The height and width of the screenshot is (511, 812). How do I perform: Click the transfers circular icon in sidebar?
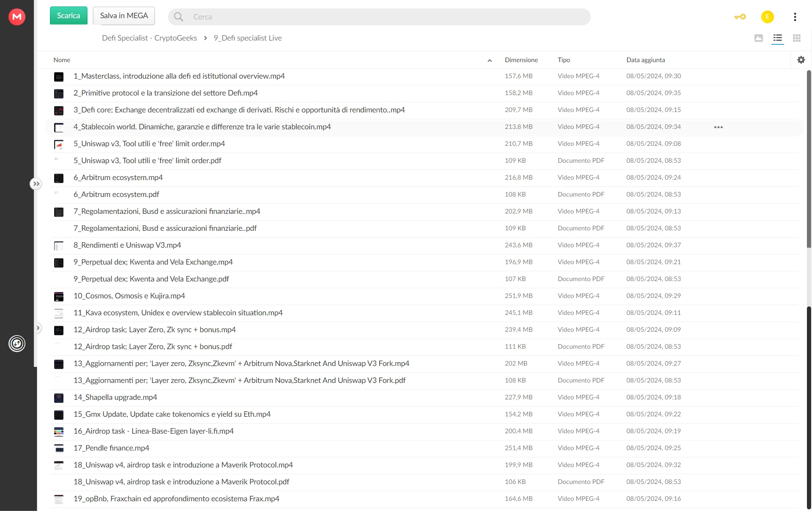click(x=17, y=344)
